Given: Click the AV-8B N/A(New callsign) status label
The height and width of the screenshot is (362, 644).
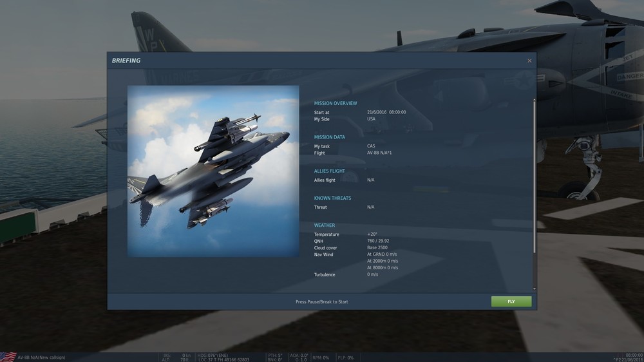Looking at the screenshot, I should coord(41,357).
